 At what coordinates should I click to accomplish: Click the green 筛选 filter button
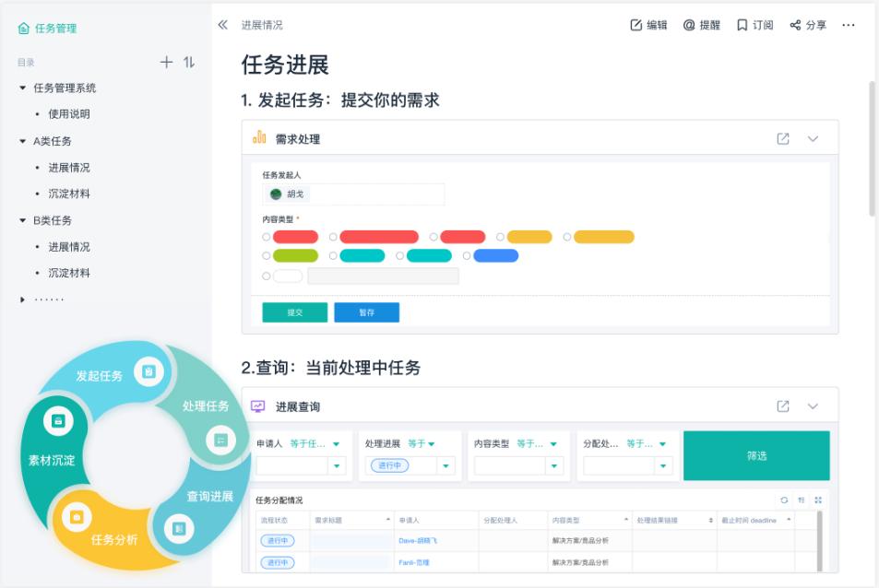coord(755,455)
